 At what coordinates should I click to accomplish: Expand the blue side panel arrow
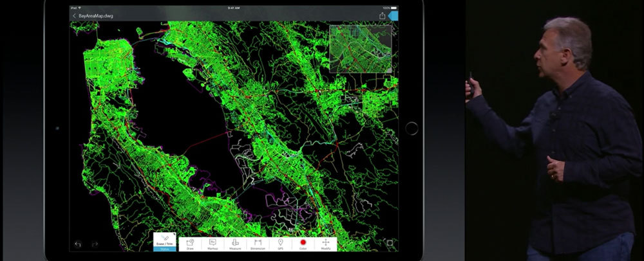(x=393, y=15)
